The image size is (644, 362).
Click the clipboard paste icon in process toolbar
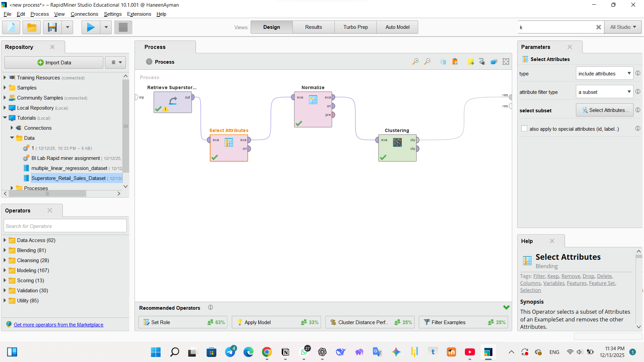click(x=455, y=62)
